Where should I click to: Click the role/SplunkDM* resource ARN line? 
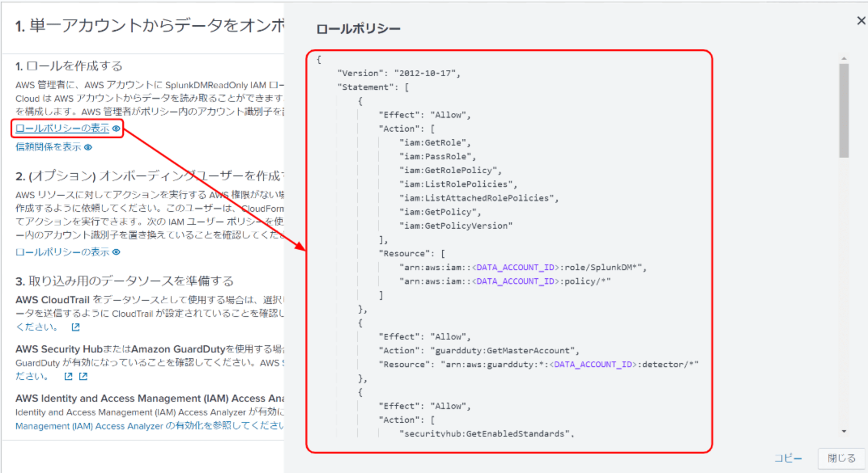click(523, 267)
